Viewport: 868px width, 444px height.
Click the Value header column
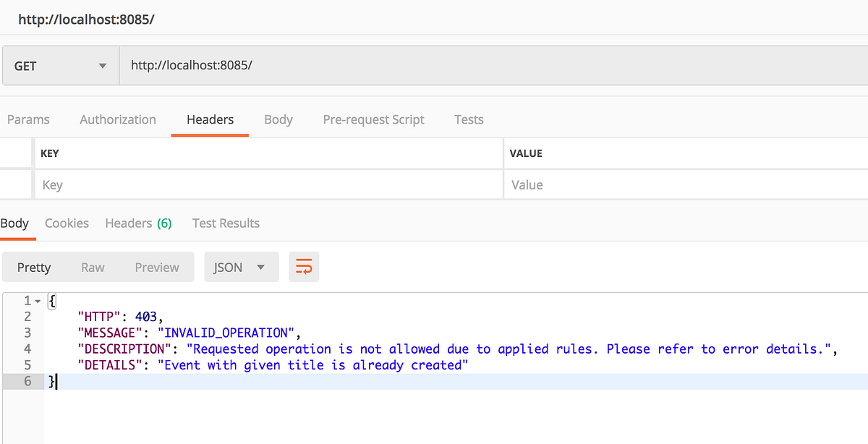tap(525, 153)
